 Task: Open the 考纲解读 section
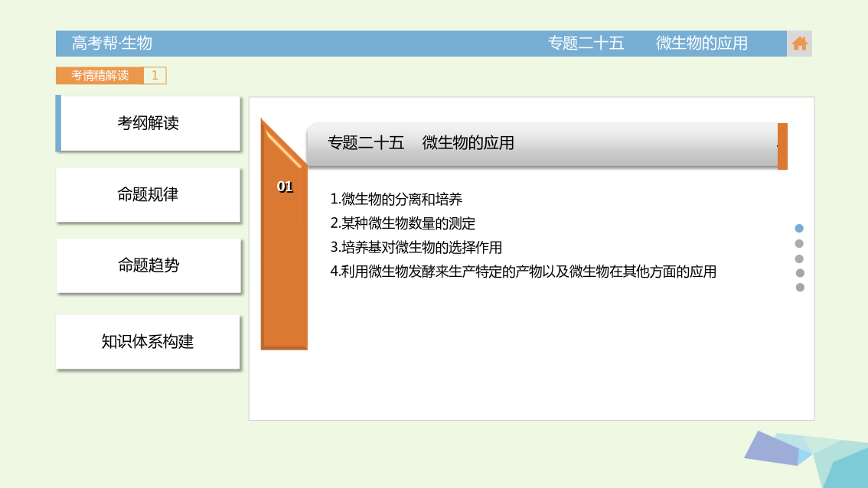coord(148,123)
